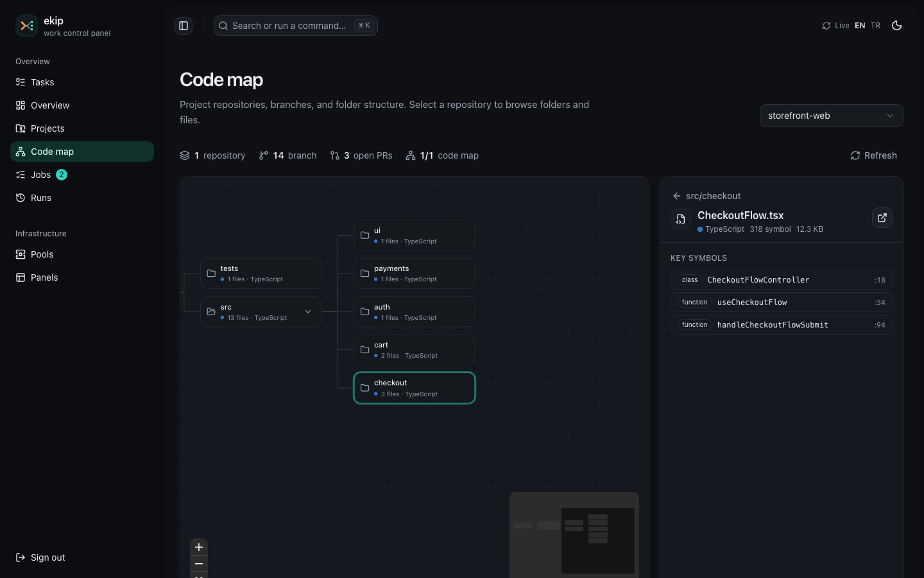The width and height of the screenshot is (924, 578).
Task: Go back via src/checkout arrow
Action: 676,196
